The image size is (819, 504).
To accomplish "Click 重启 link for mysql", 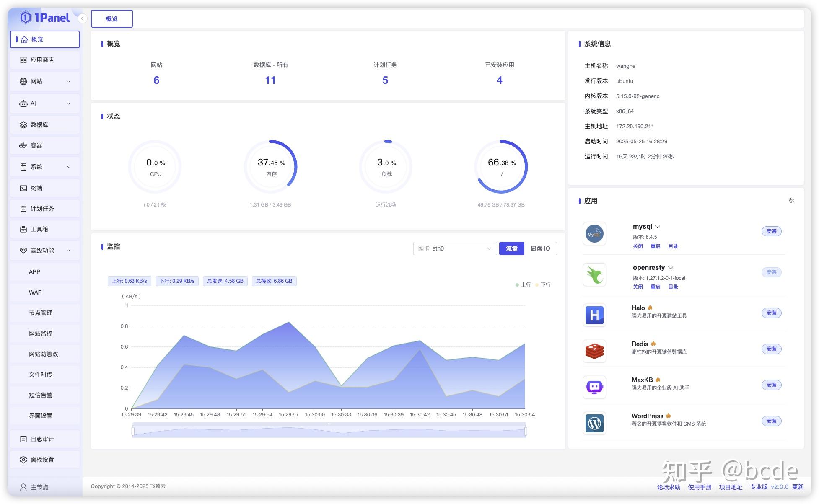I will (x=655, y=246).
